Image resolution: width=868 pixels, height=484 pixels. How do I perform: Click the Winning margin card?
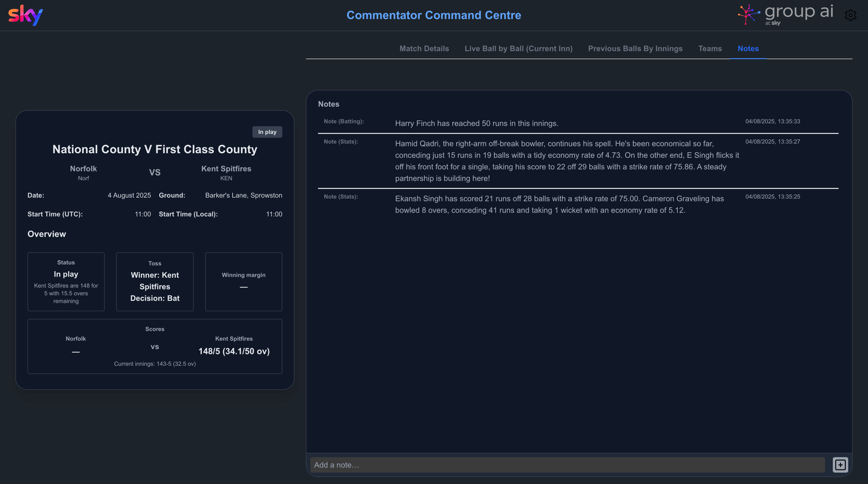tap(243, 281)
